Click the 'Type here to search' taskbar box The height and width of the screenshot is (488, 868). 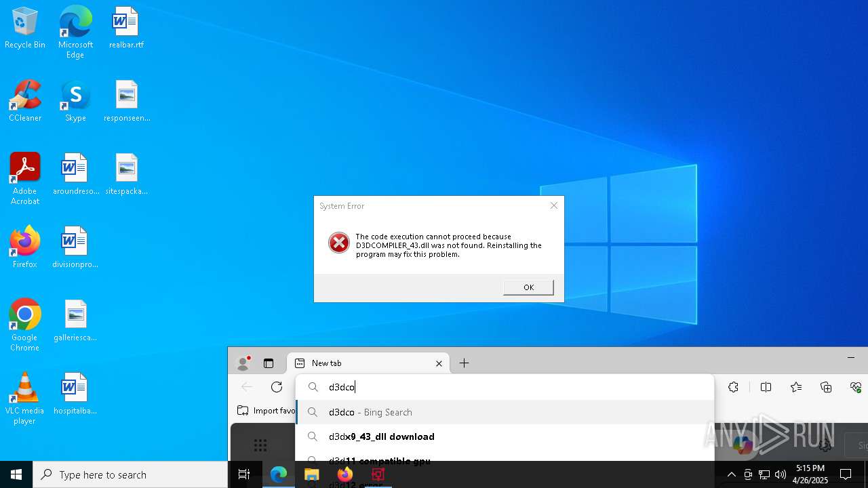click(x=130, y=474)
